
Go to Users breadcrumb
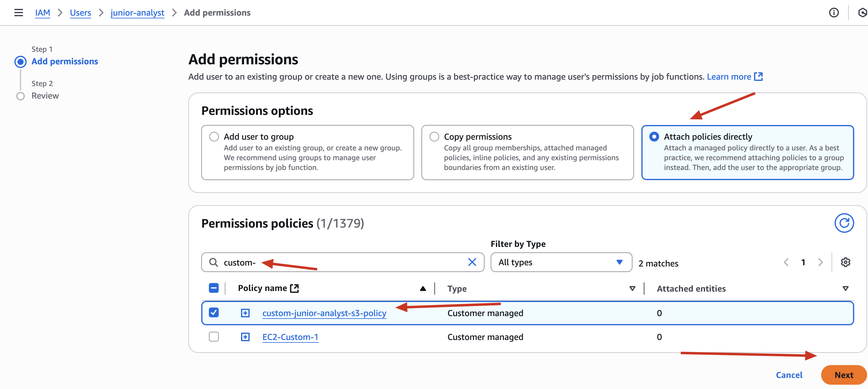click(x=81, y=13)
